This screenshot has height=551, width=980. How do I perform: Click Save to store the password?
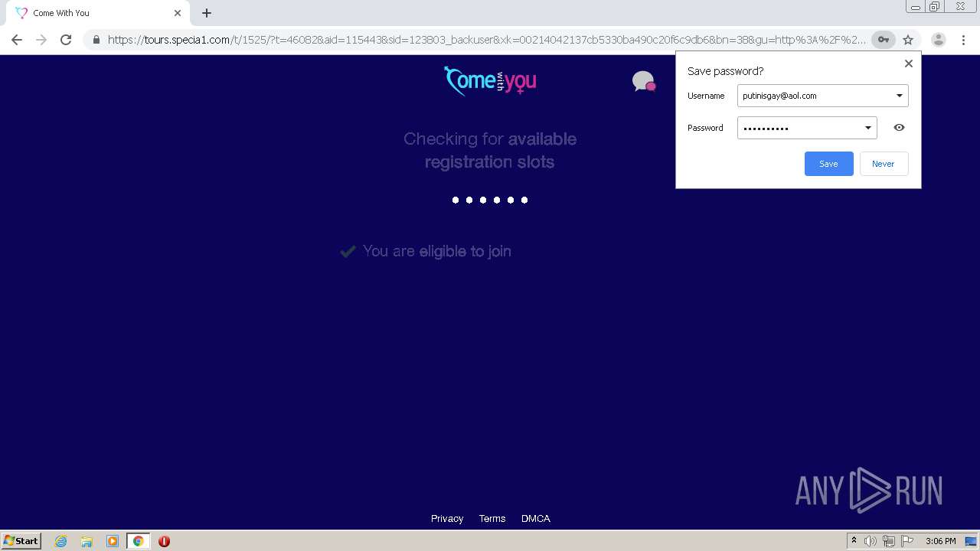[828, 164]
